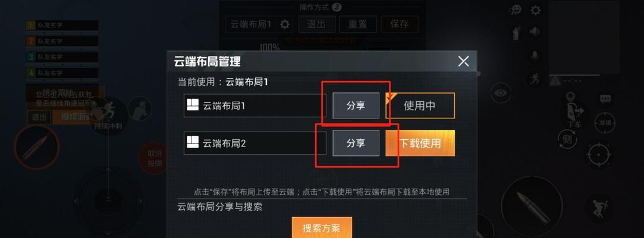This screenshot has width=644, height=238.
Task: Tap the large bullet fire button on the right
Action: [x=533, y=206]
